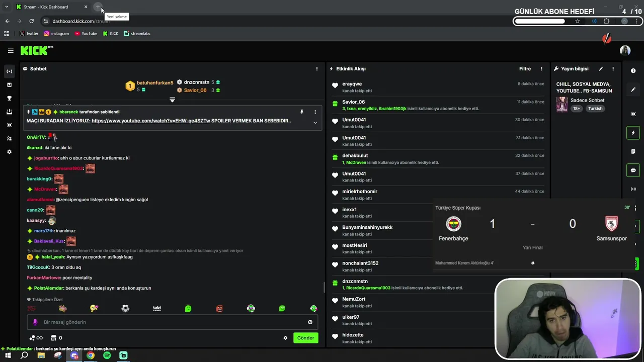Viewport: 644px width, 362px height.
Task: Unpin the pinned chat message
Action: pyautogui.click(x=302, y=112)
